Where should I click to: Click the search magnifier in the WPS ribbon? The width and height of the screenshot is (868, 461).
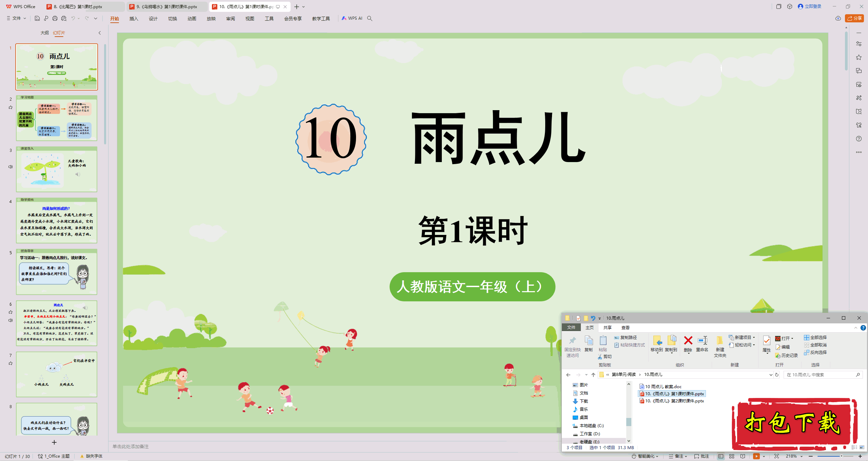[x=370, y=18]
